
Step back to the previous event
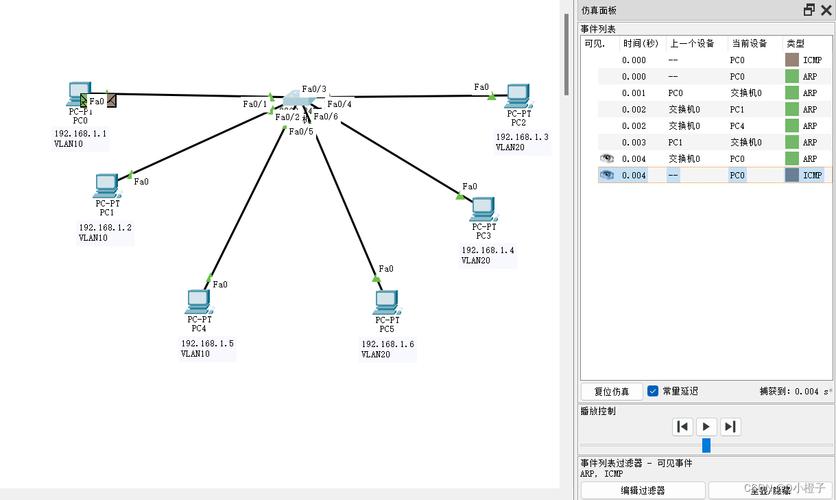click(x=682, y=426)
